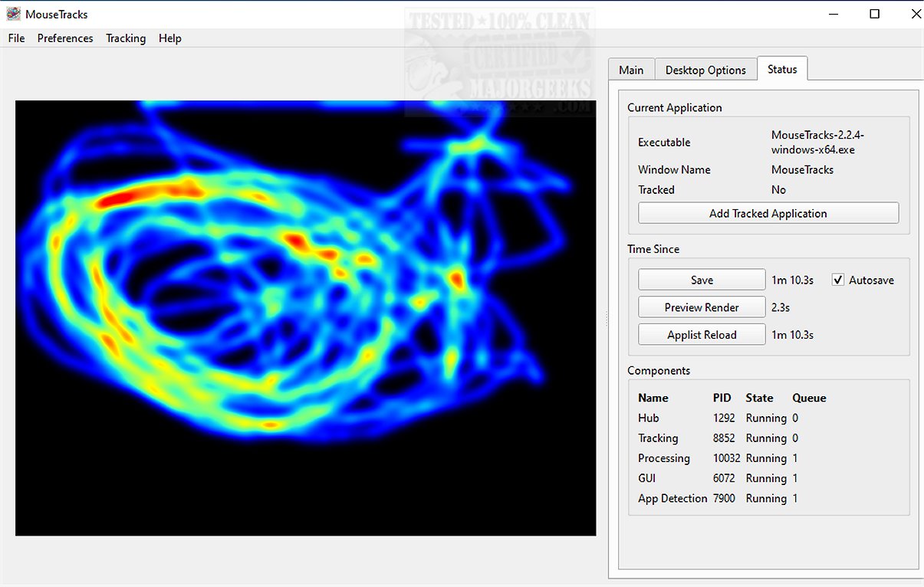Viewport: 924px width, 587px height.
Task: Maximize the MouseTracks window
Action: 875,14
